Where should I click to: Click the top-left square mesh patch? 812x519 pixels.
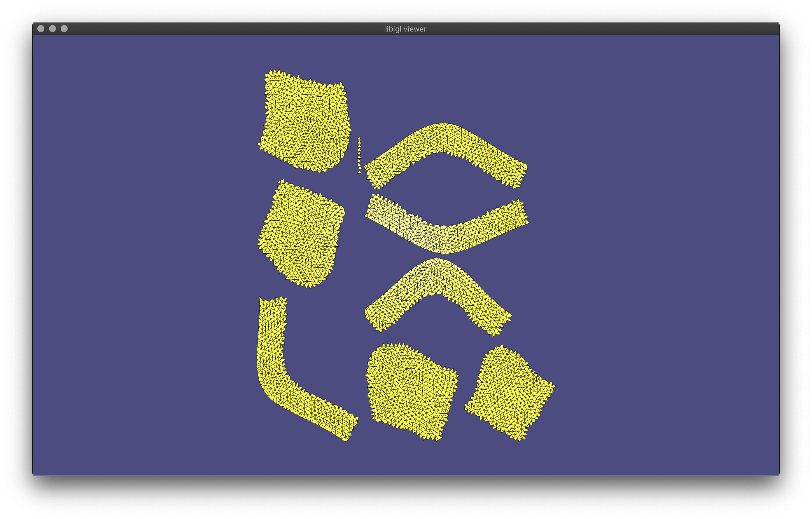tap(305, 121)
